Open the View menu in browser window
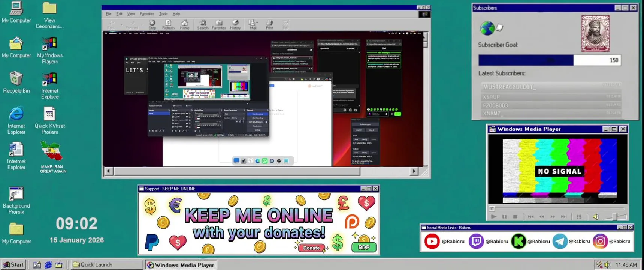This screenshot has height=270, width=644. [x=131, y=14]
